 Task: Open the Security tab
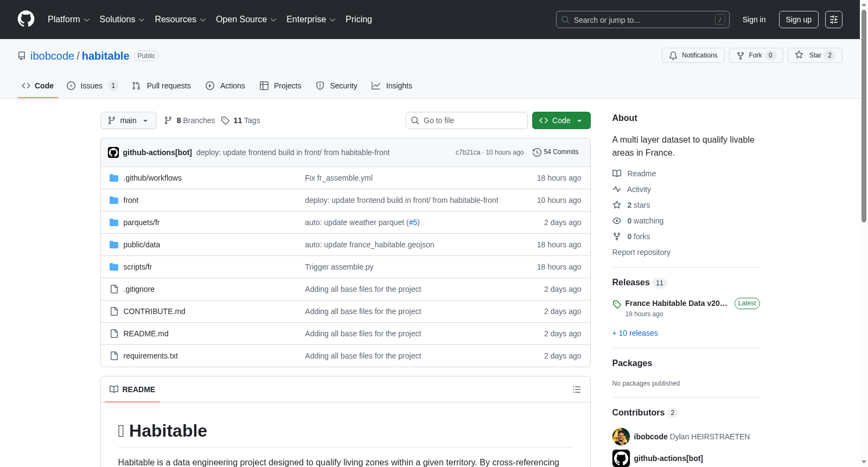point(337,86)
